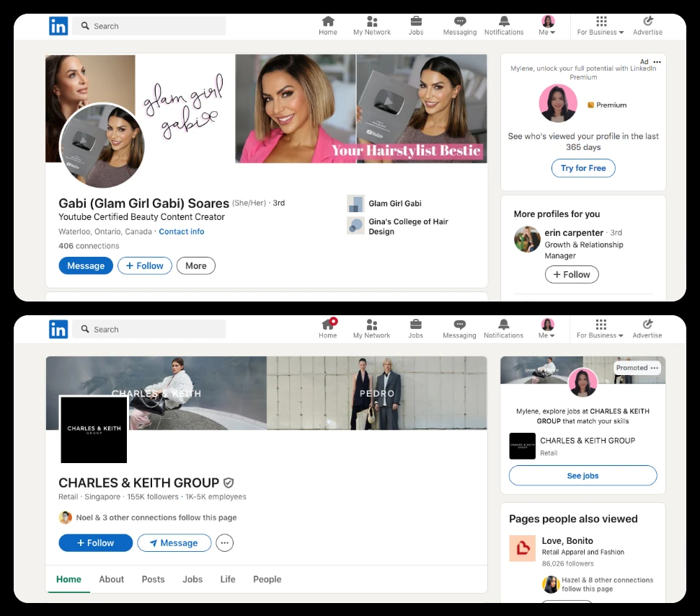
Task: Click search field in bottom LinkedIn window
Action: click(x=149, y=329)
